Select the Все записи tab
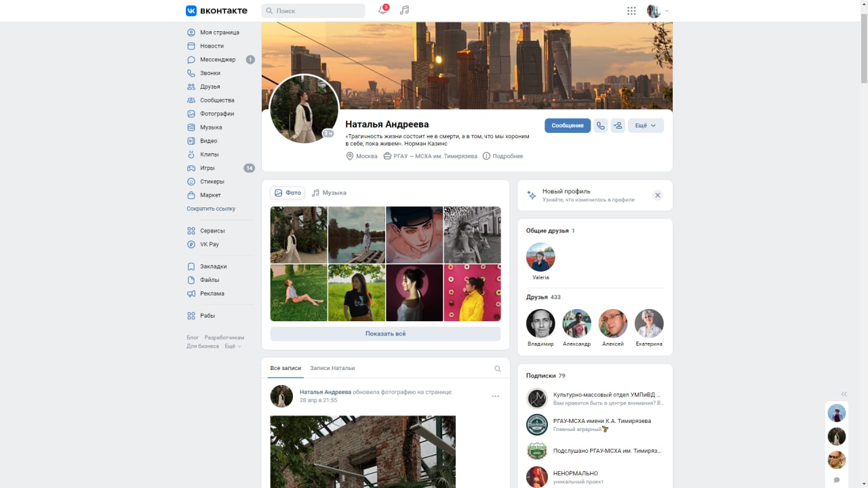This screenshot has height=488, width=868. click(285, 368)
